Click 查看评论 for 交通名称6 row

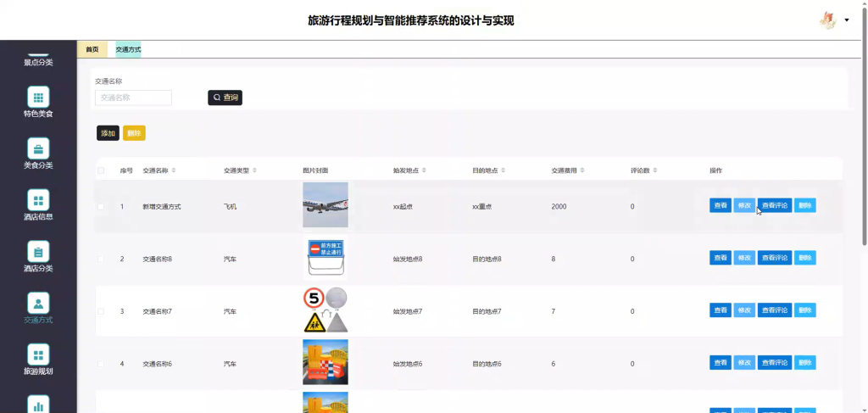click(x=775, y=363)
